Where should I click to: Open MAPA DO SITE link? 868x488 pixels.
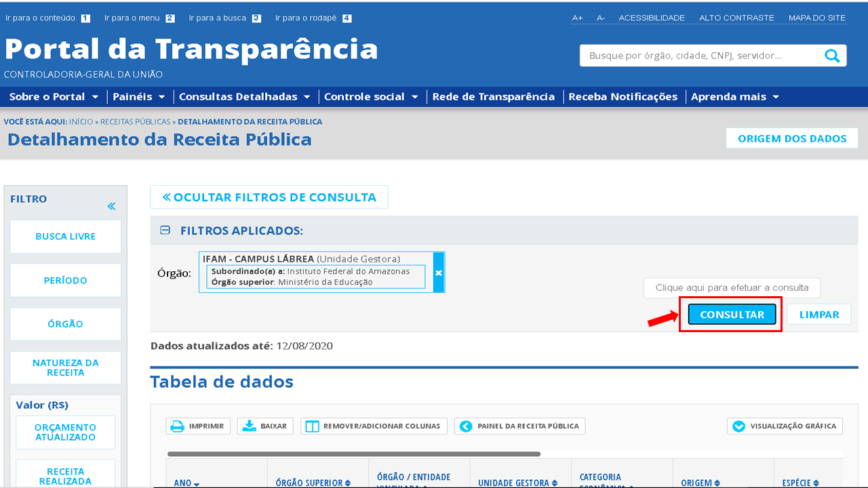coord(817,18)
